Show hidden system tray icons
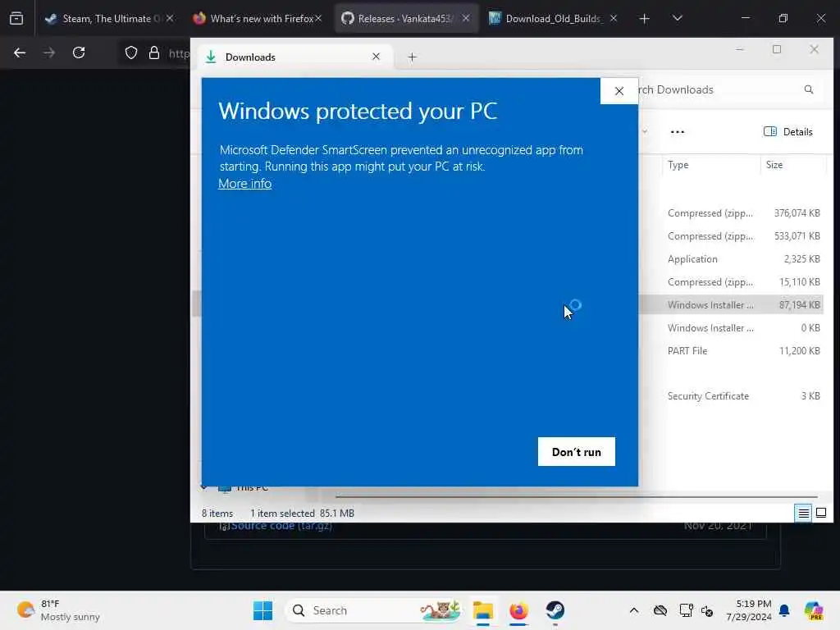 click(634, 610)
